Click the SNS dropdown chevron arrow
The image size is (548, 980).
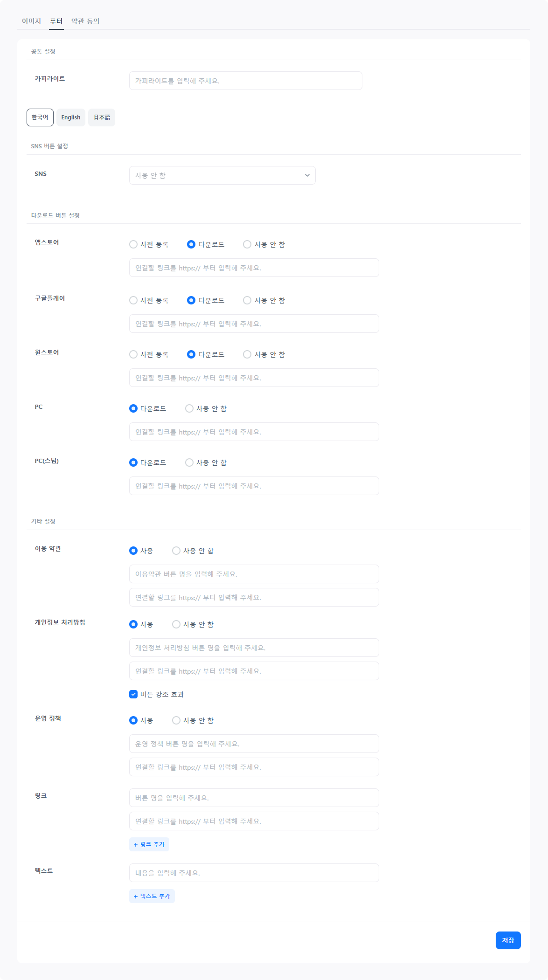click(307, 175)
